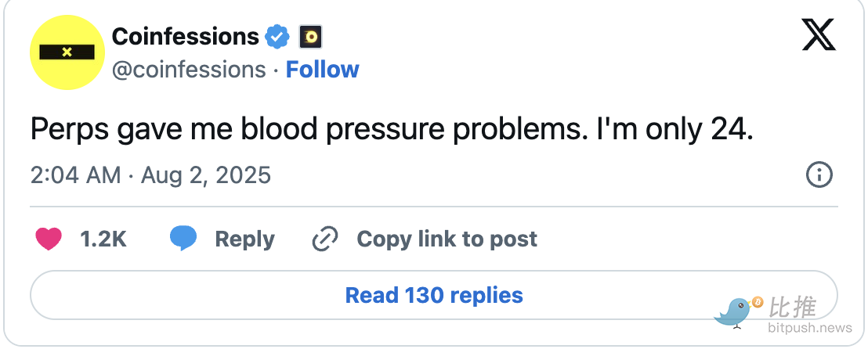Viewport: 868px width, 349px height.
Task: Open the X logo in the corner
Action: (x=819, y=36)
